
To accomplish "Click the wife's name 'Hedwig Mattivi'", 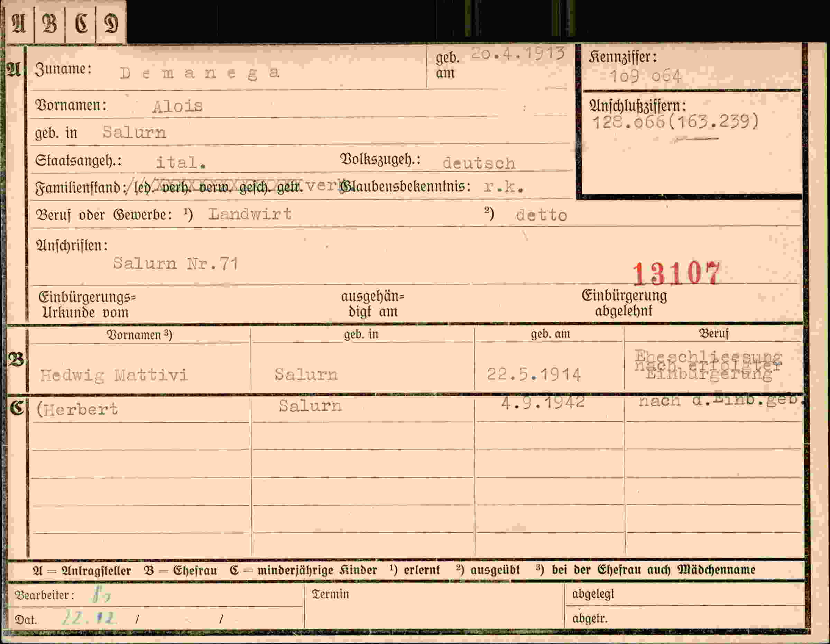I will tap(114, 376).
